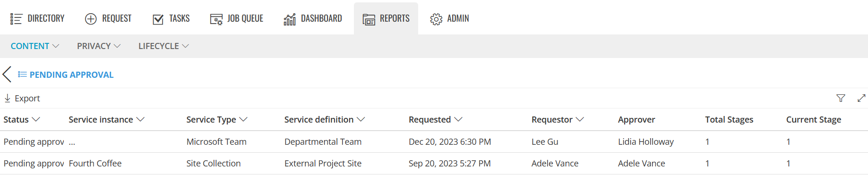868x182 pixels.
Task: Expand the Lifecycle dropdown menu
Action: pos(163,46)
